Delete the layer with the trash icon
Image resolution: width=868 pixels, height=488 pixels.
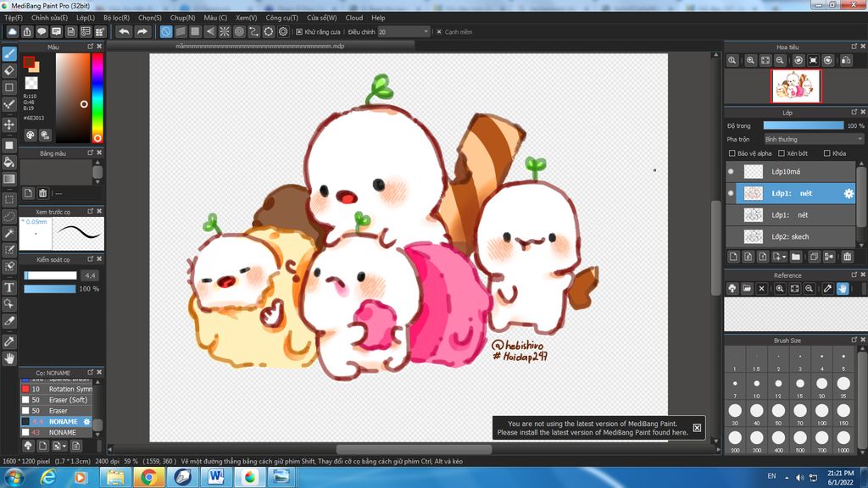pos(847,257)
